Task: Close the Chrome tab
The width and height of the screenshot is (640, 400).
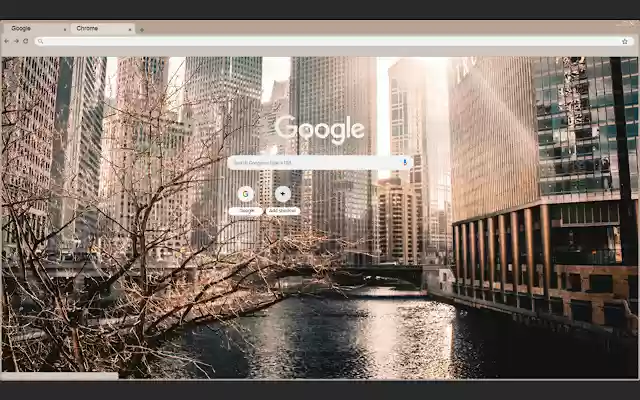Action: point(130,29)
